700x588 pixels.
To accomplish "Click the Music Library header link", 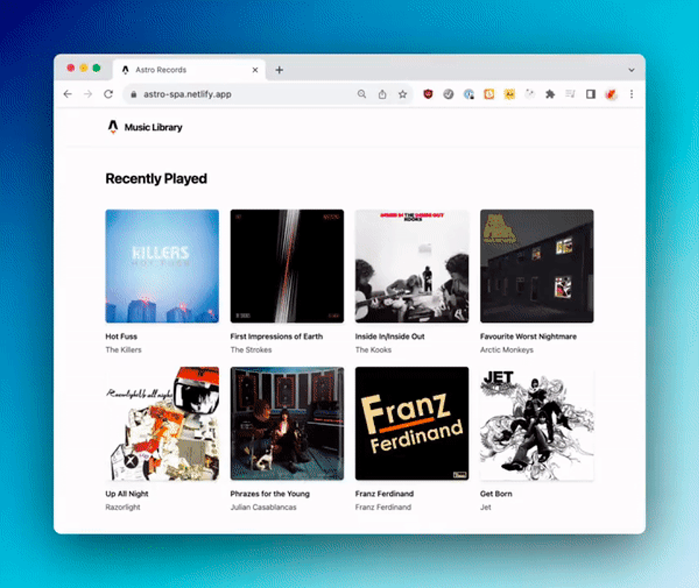I will coord(153,127).
